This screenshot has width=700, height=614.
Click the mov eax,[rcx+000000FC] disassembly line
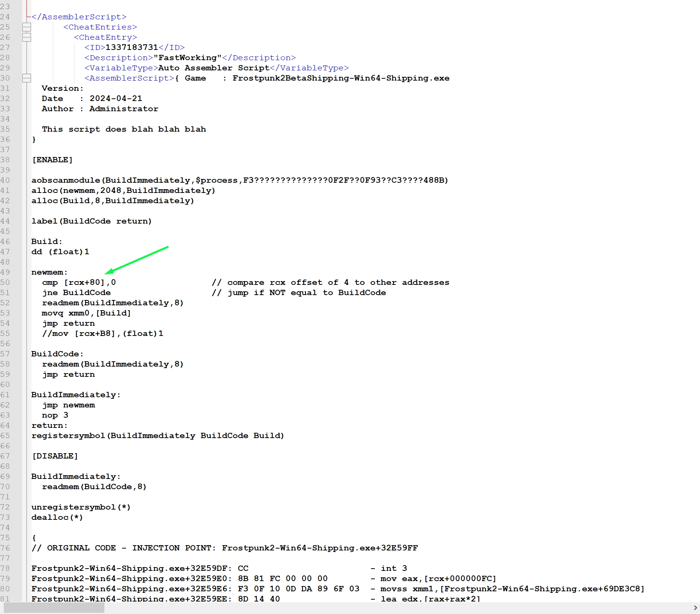264,579
